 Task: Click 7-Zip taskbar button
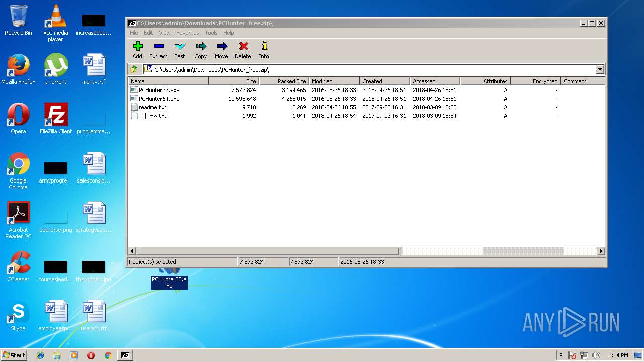coord(125,355)
